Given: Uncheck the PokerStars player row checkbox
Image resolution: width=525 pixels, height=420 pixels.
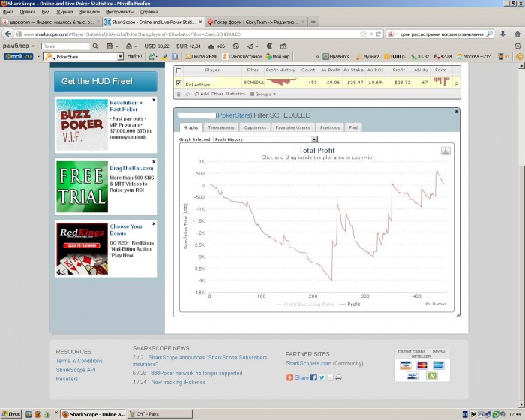Looking at the screenshot, I should click(x=178, y=82).
